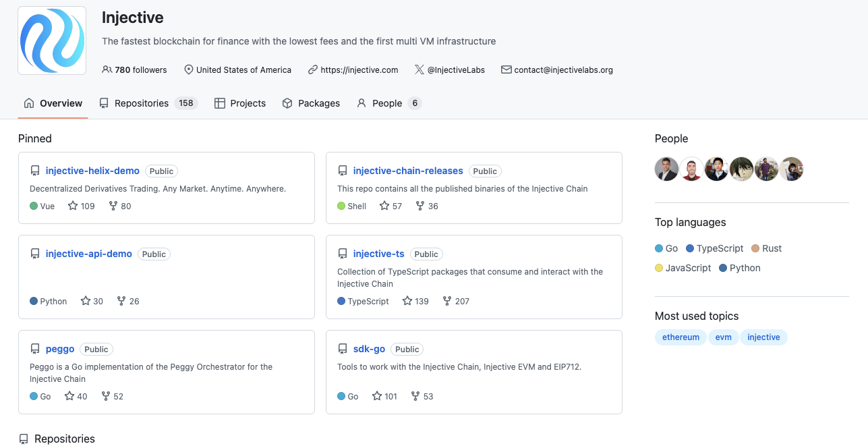
Task: View the 109 stars of injective-helix-demo
Action: pyautogui.click(x=82, y=206)
